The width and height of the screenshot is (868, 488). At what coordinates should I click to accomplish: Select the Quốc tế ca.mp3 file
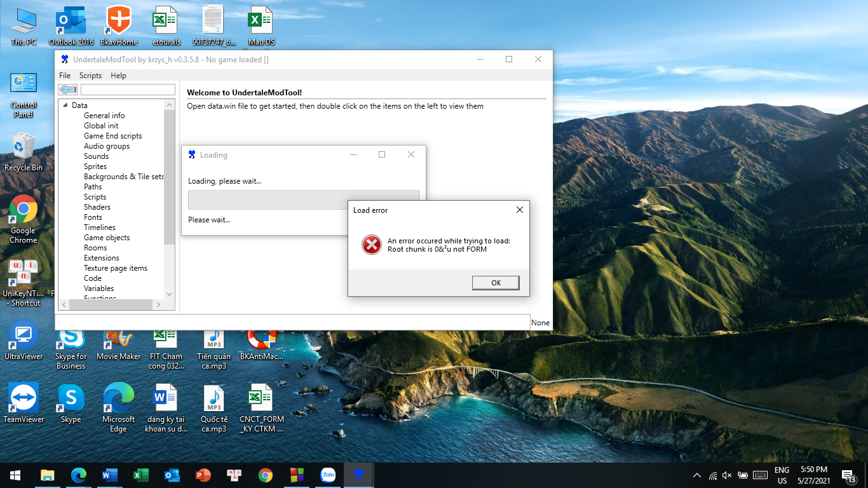point(214,407)
